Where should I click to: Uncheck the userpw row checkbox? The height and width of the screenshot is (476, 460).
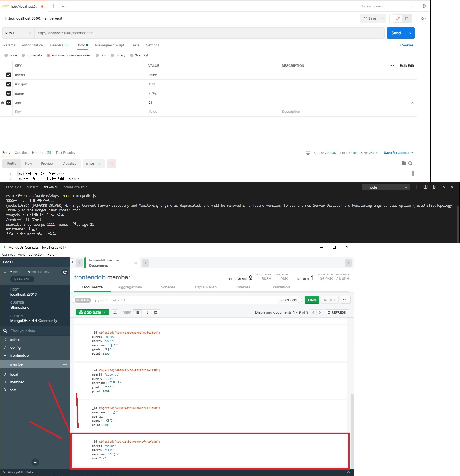(9, 84)
